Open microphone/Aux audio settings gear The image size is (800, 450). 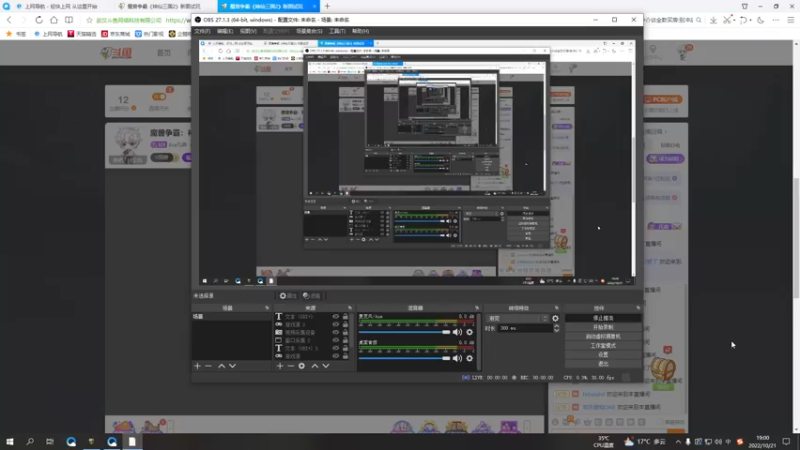(x=469, y=332)
